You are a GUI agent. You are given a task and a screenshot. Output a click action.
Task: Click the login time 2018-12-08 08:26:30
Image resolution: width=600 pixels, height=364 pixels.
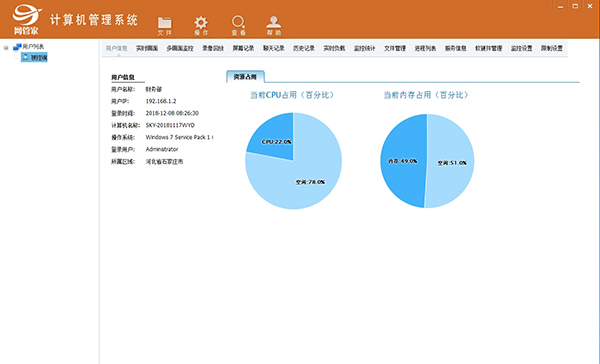coord(172,113)
